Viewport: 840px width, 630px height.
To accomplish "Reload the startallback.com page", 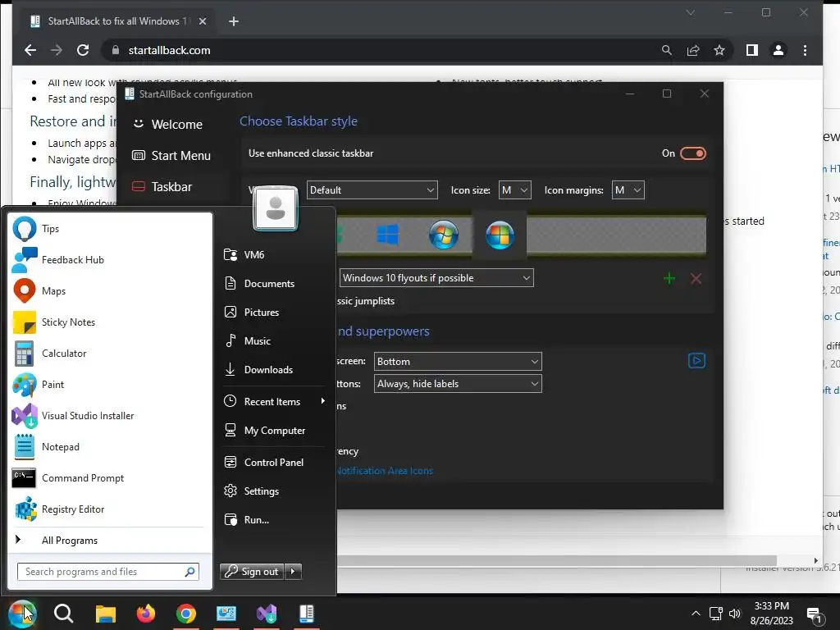I will [x=83, y=50].
